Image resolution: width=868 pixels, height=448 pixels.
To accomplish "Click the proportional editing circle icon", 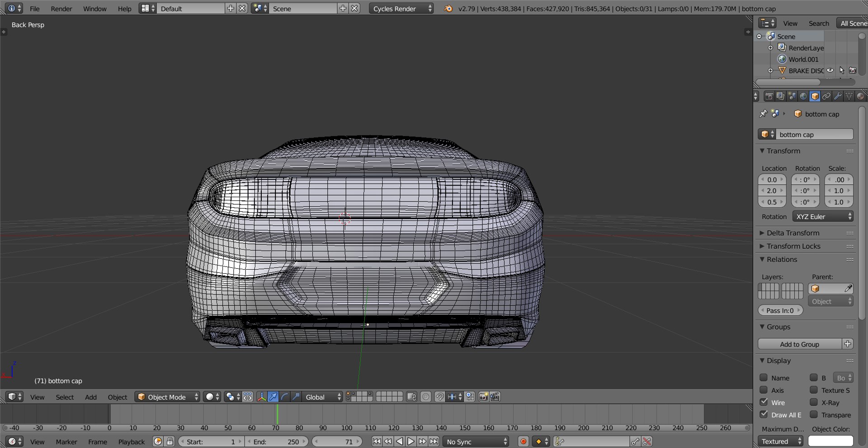I will [425, 397].
